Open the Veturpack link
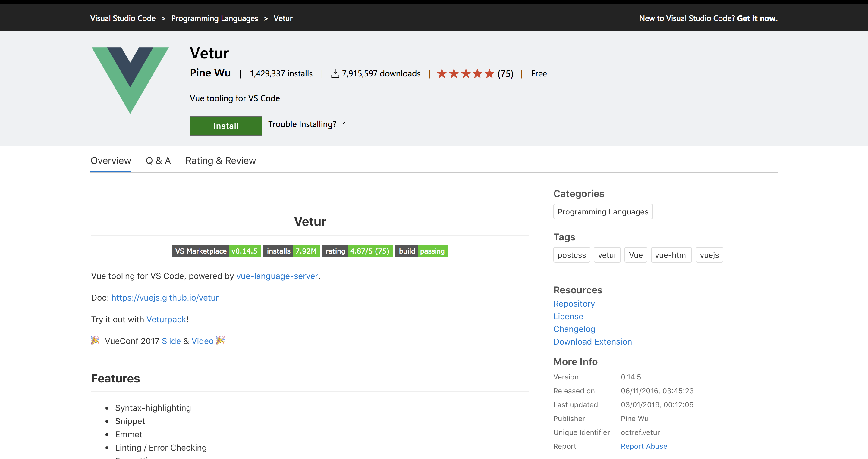The height and width of the screenshot is (459, 868). pos(166,319)
